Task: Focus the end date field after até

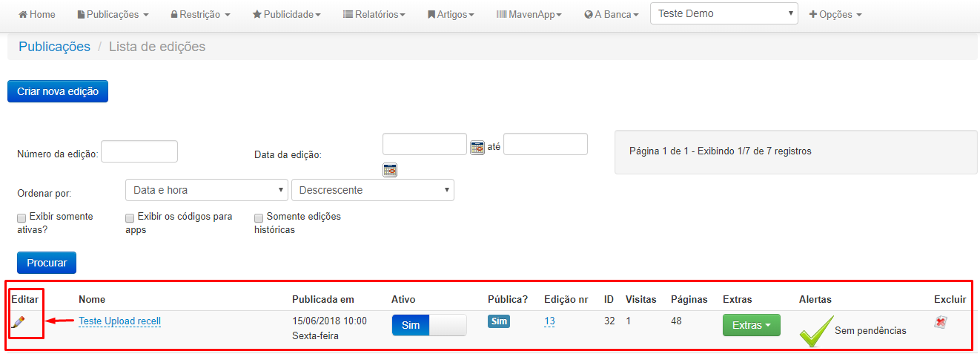Action: click(546, 144)
